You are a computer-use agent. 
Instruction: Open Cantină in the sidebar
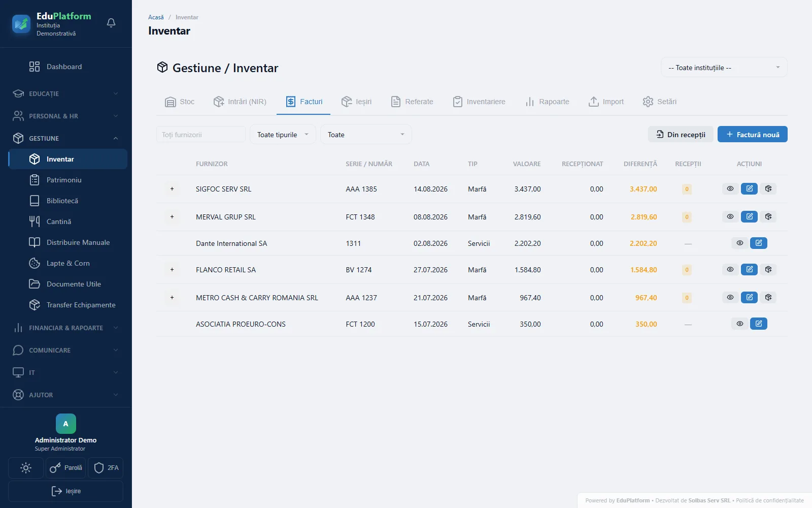point(68,221)
